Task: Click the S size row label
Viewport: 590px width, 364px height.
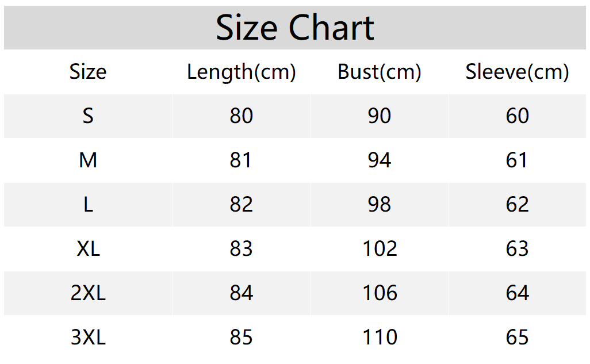Action: [88, 116]
